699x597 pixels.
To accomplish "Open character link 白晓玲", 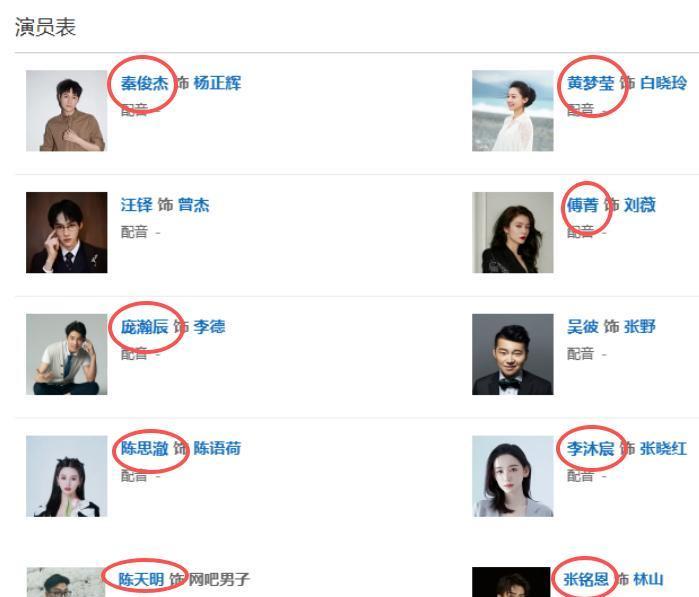I will [x=663, y=83].
